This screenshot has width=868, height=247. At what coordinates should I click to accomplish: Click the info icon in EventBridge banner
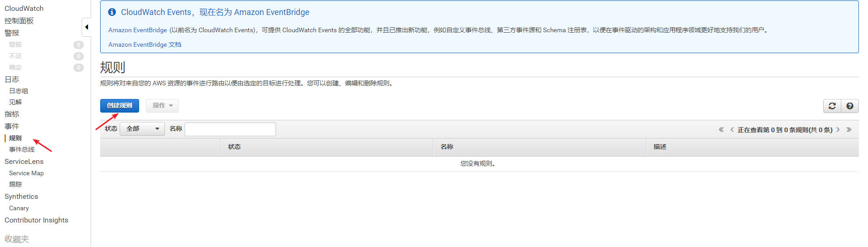point(112,12)
